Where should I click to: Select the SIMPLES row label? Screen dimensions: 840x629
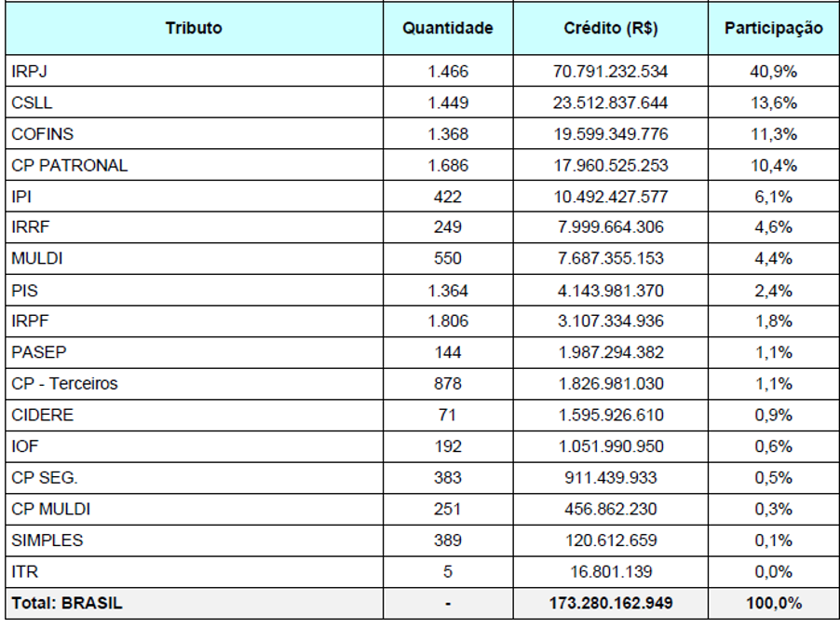click(47, 540)
